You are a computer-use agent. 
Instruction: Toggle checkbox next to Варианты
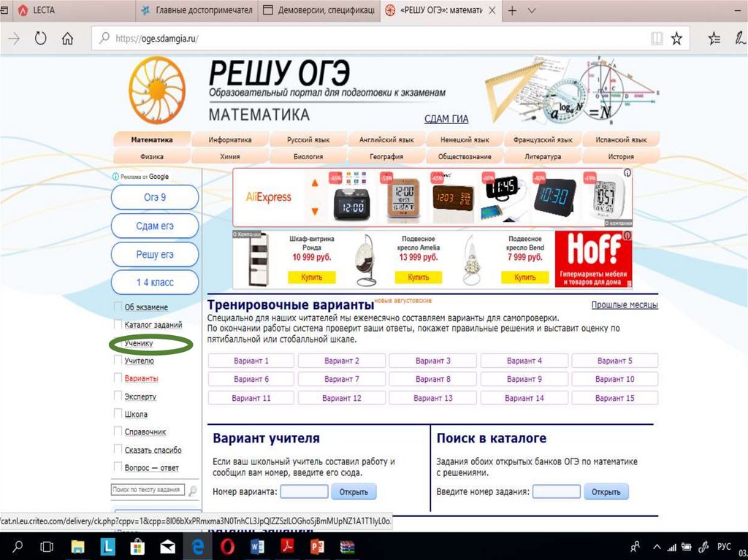pos(118,377)
